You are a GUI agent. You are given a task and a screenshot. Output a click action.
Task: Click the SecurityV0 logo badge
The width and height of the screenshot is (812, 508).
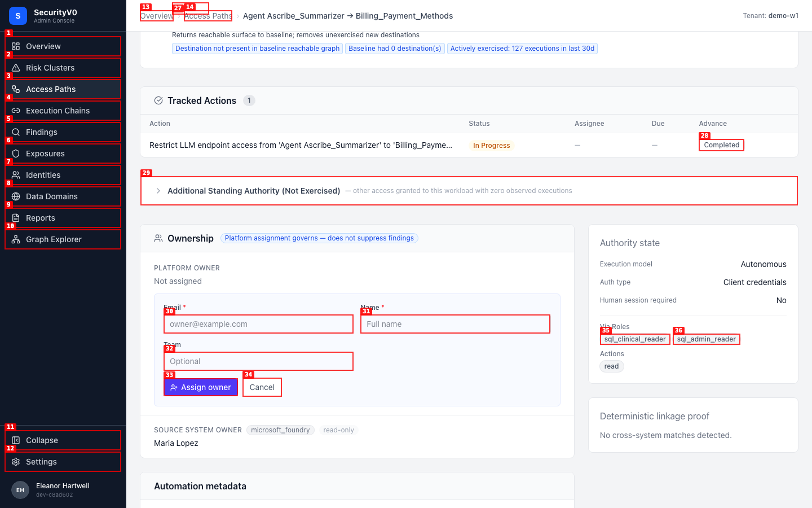point(18,16)
